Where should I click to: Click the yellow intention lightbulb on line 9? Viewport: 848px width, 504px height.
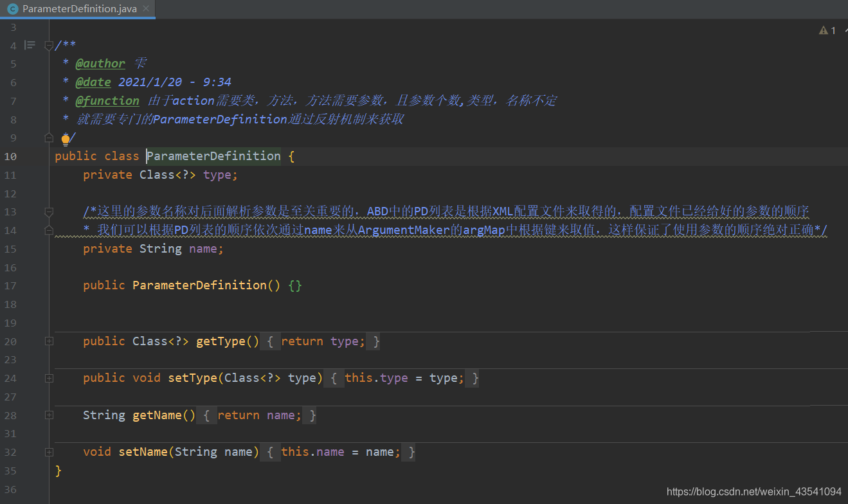(x=65, y=140)
